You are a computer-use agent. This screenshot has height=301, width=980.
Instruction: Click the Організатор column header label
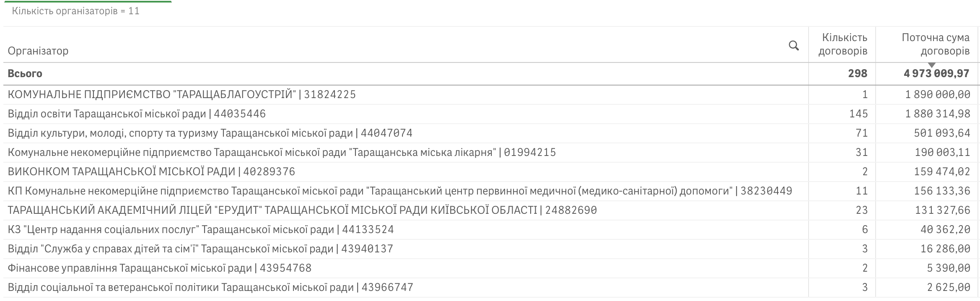click(x=38, y=51)
